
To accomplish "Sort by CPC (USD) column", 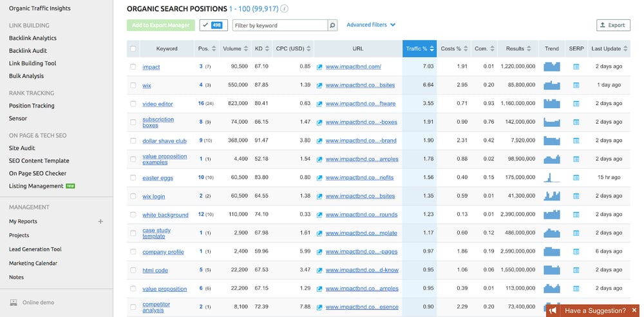I will (x=293, y=48).
